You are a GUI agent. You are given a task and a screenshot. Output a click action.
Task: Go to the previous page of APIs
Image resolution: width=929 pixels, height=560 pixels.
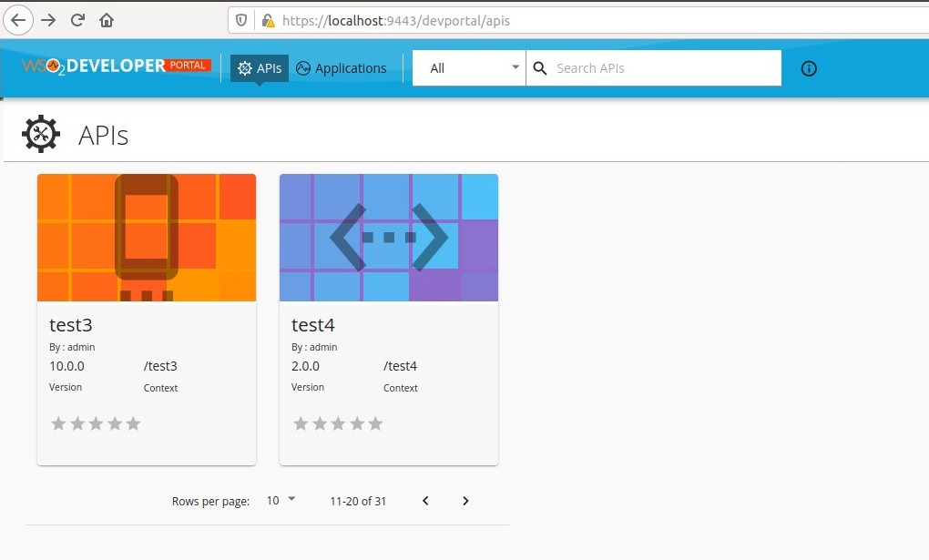point(425,501)
